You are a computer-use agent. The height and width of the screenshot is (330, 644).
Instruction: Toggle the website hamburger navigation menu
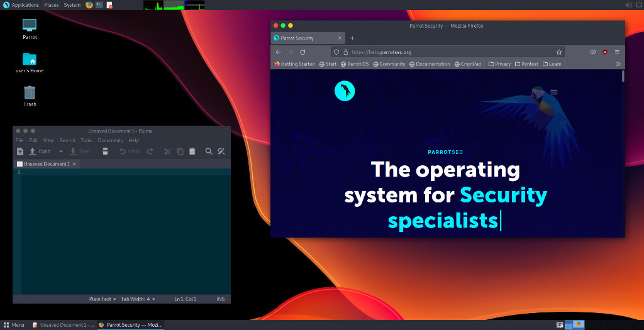(x=554, y=92)
